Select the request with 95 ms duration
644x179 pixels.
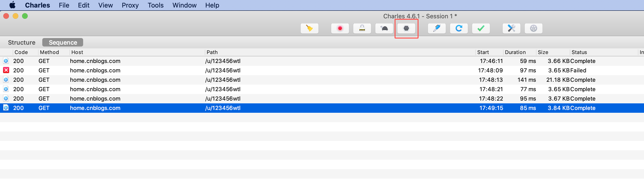[x=322, y=99]
